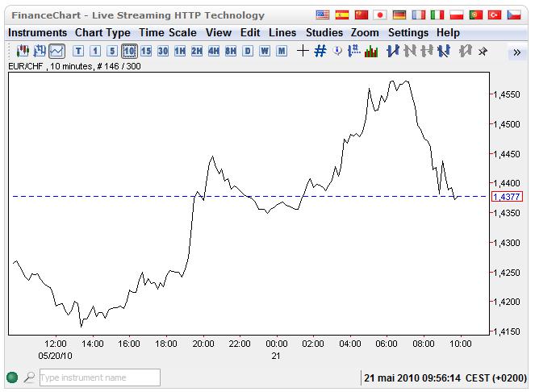This screenshot has height=392, width=535.
Task: Focus the 'Type instrument name' field
Action: pos(100,377)
